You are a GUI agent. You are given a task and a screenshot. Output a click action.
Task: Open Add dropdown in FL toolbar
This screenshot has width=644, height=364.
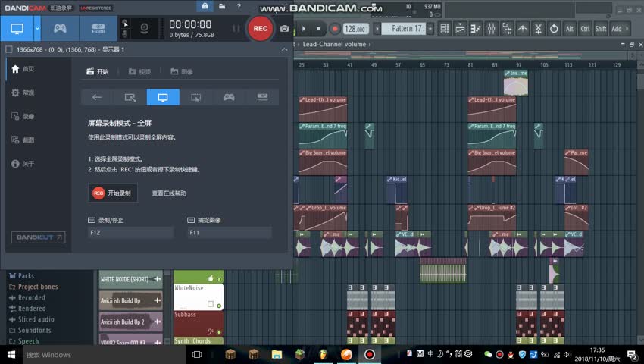click(x=620, y=29)
